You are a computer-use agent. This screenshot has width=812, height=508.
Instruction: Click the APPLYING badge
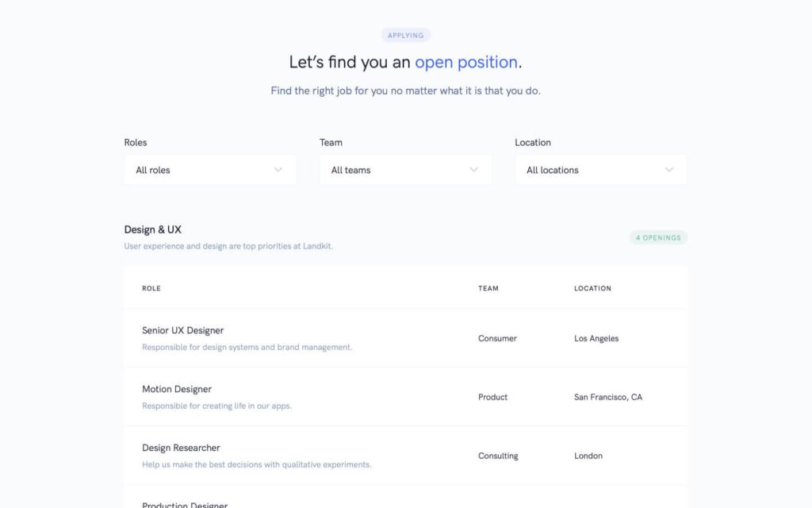406,35
